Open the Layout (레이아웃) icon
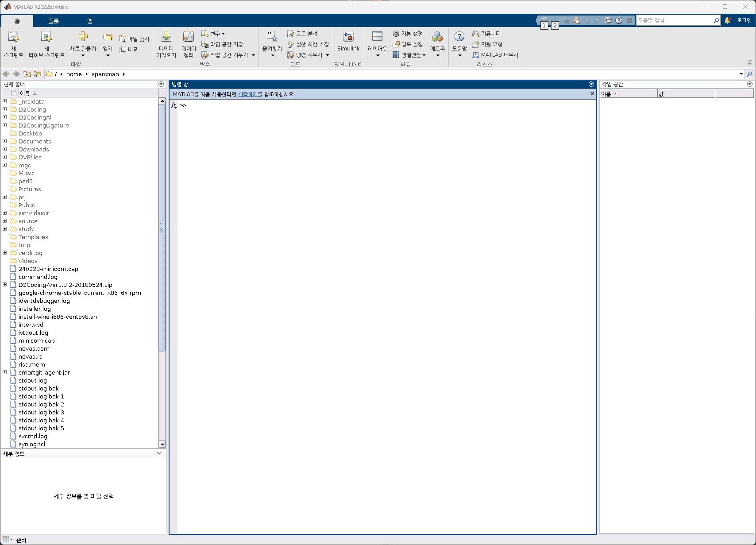The height and width of the screenshot is (545, 756). [377, 37]
